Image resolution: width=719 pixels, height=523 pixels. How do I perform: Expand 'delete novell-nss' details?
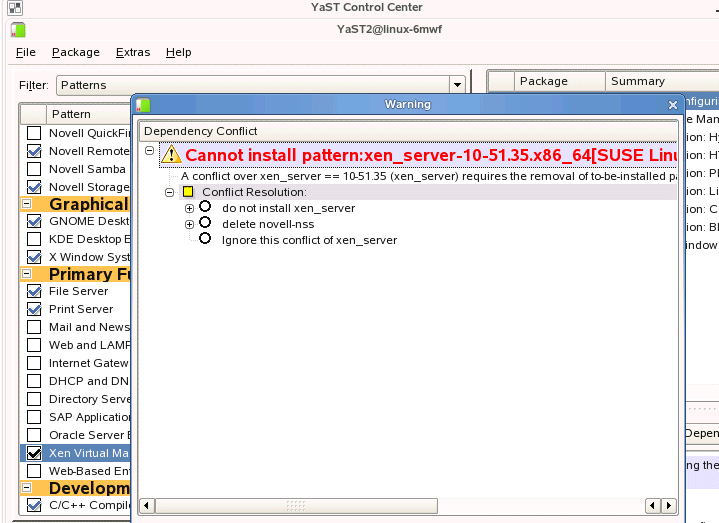[189, 225]
